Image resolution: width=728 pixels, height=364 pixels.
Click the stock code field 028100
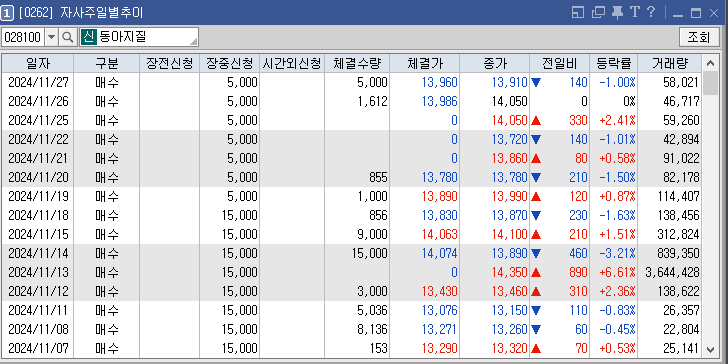23,37
